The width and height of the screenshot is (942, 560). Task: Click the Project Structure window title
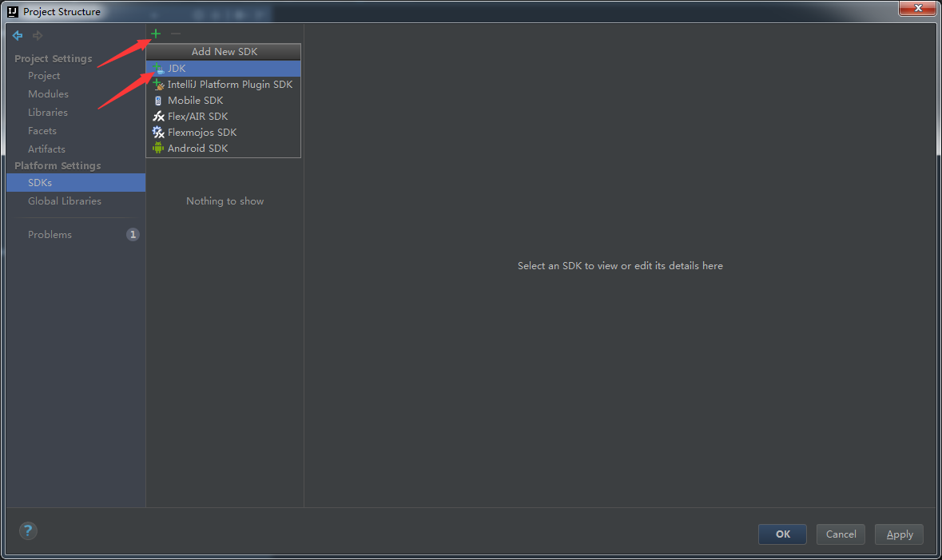point(62,11)
